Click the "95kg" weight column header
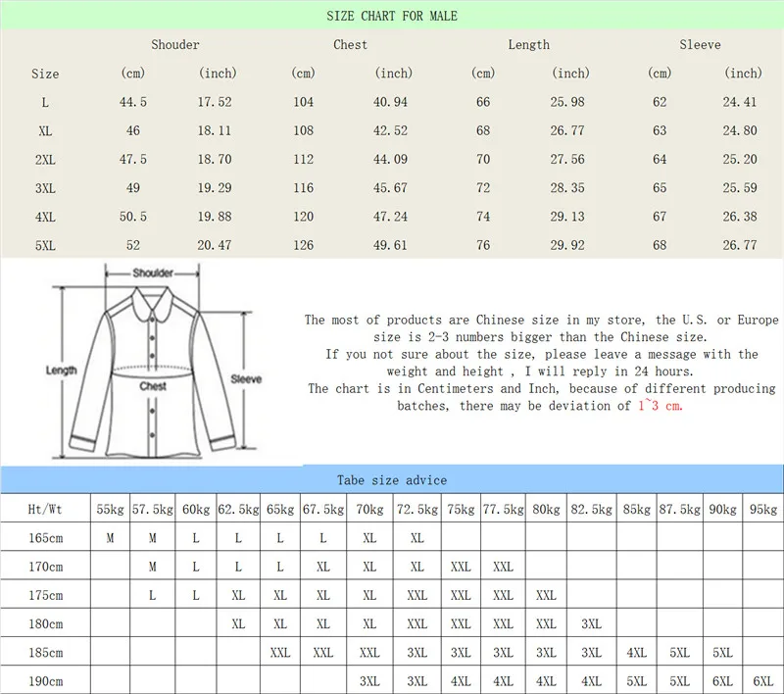 point(763,510)
